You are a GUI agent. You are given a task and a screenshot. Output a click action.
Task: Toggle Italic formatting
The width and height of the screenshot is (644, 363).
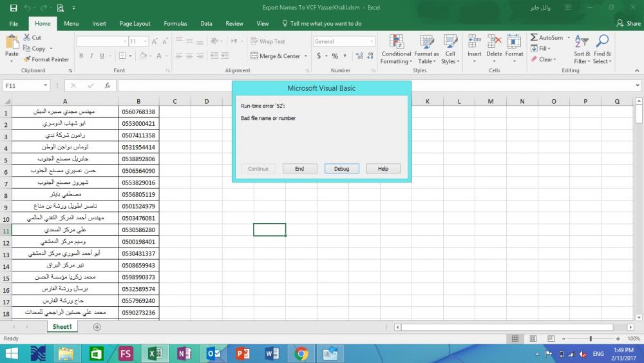[x=91, y=56]
